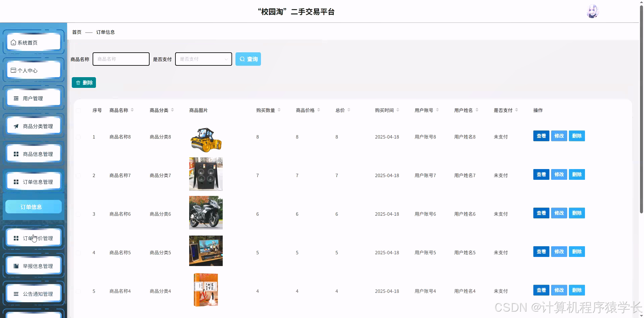The width and height of the screenshot is (644, 318).
Task: Click the trash icon on the 删除 button
Action: point(78,83)
